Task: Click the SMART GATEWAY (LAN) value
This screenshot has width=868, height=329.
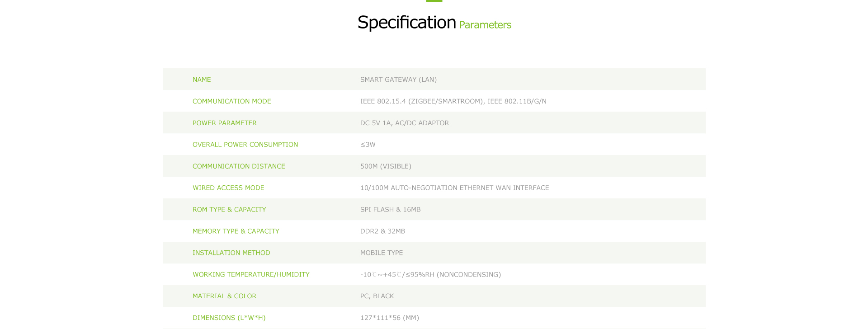Action: pyautogui.click(x=398, y=80)
